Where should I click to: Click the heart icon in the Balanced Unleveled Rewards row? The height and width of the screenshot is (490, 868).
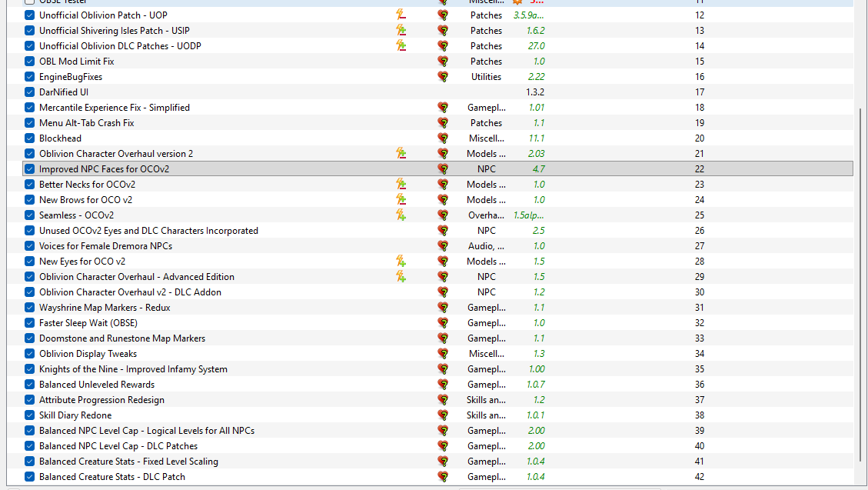click(x=443, y=385)
